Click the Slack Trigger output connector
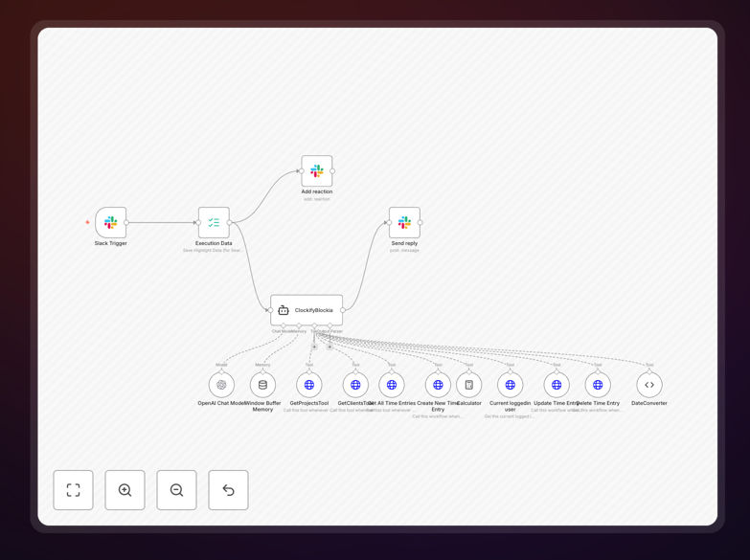Screen dimensions: 750x560 126,222
